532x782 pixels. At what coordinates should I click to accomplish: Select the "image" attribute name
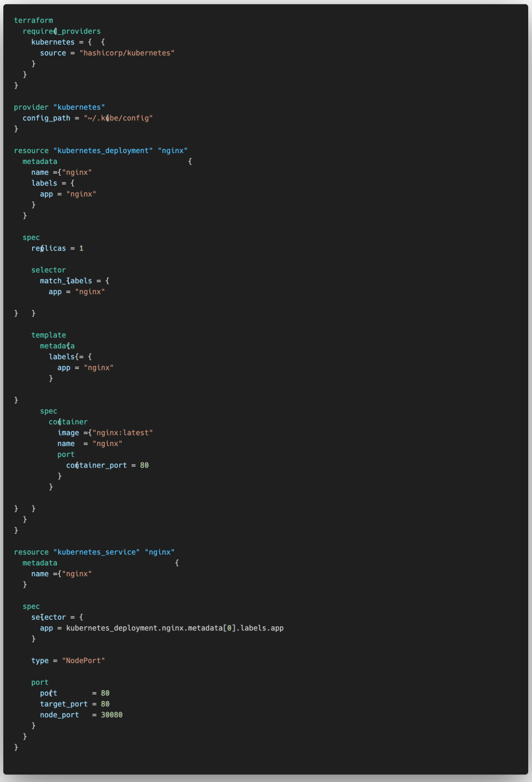point(68,433)
